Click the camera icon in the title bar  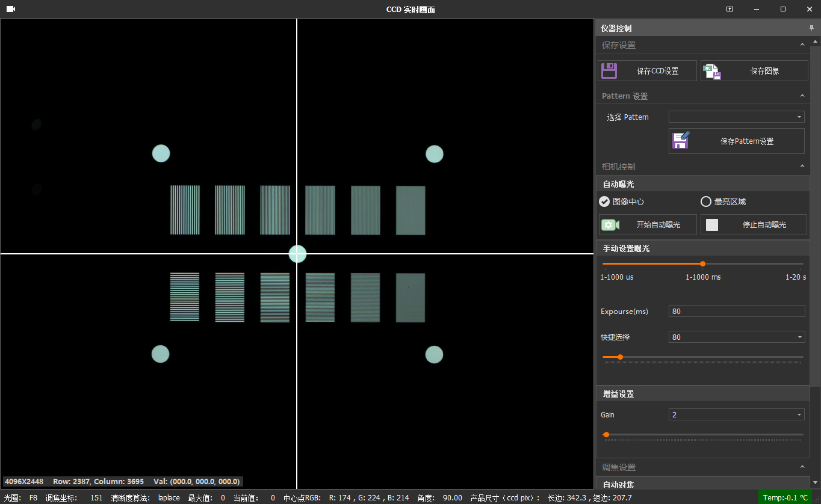11,9
